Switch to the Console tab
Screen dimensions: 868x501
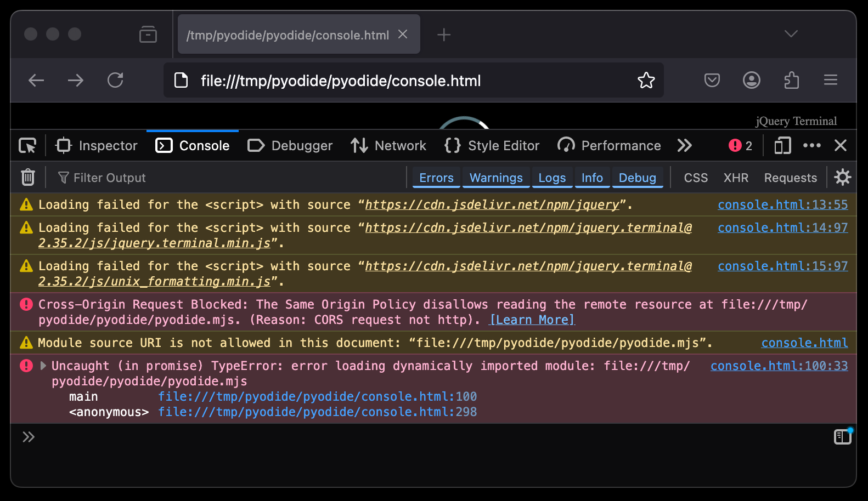tap(193, 146)
